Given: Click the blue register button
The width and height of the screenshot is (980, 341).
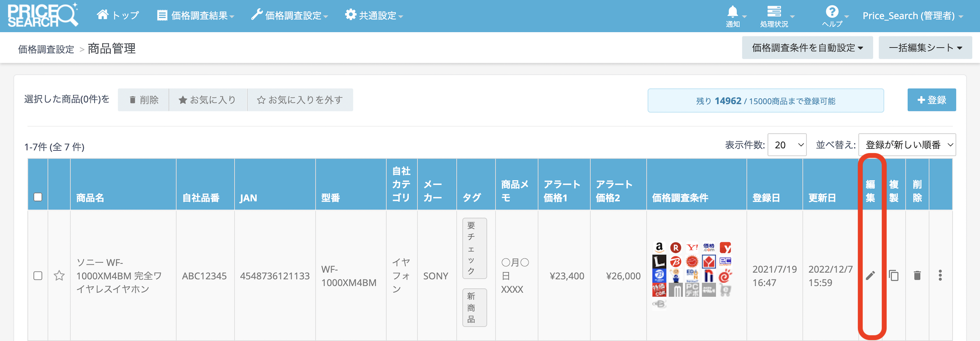Looking at the screenshot, I should tap(931, 100).
